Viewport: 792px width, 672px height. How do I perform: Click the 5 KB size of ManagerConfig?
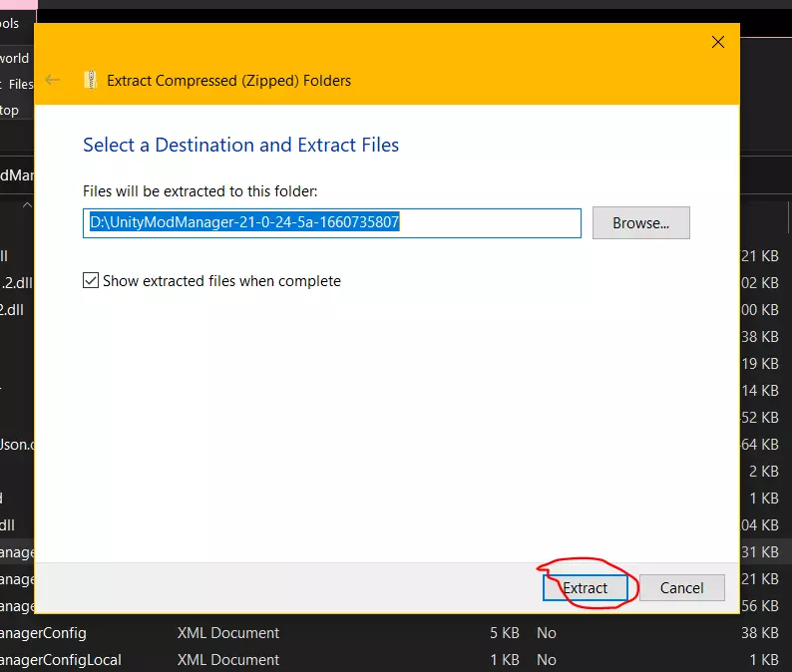point(505,633)
